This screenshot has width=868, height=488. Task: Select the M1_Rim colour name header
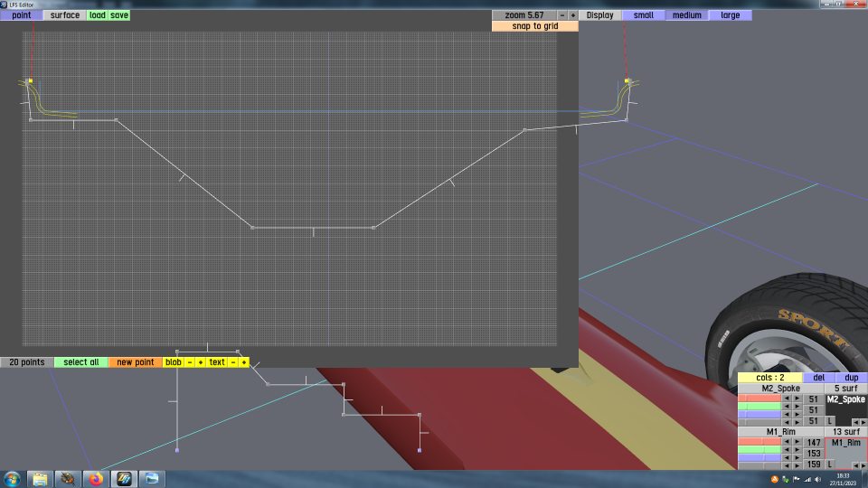point(780,432)
